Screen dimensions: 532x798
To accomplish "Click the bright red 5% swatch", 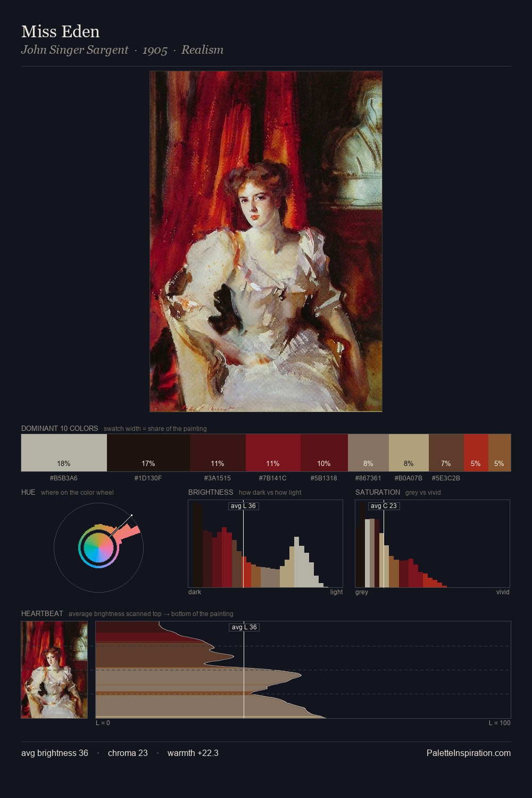I will (x=476, y=453).
